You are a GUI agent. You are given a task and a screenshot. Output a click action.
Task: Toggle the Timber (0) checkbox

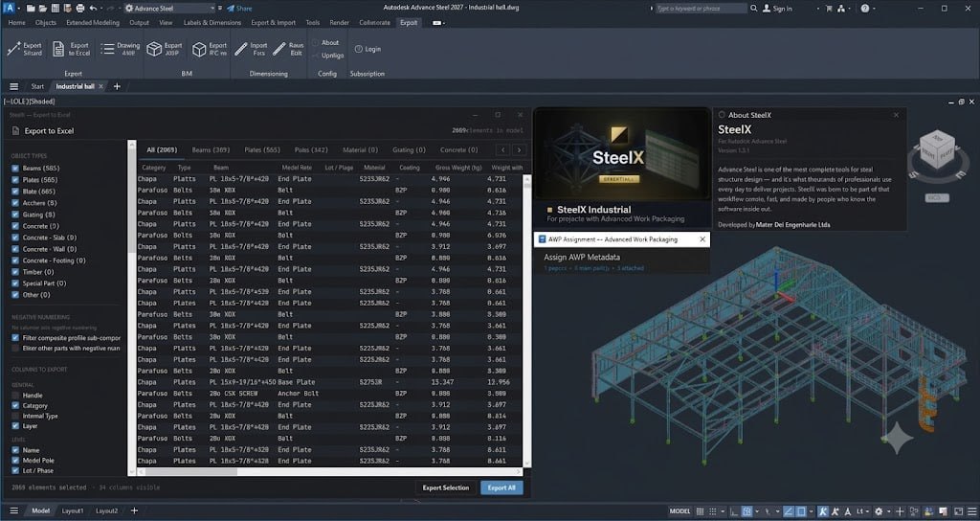coord(15,272)
